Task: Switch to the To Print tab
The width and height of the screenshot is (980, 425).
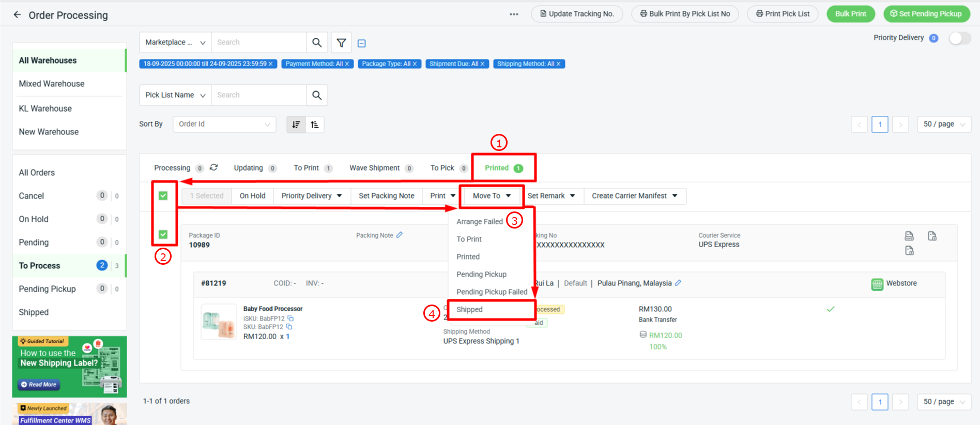Action: pos(306,168)
